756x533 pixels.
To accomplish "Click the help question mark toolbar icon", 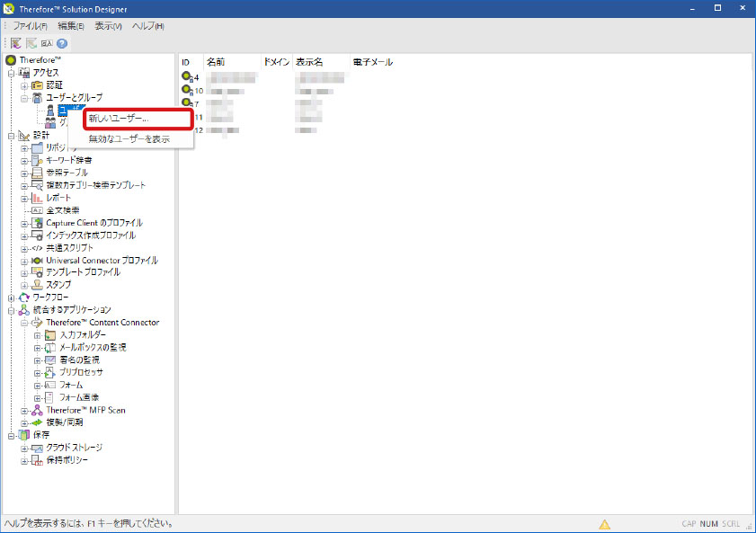I will click(x=62, y=43).
